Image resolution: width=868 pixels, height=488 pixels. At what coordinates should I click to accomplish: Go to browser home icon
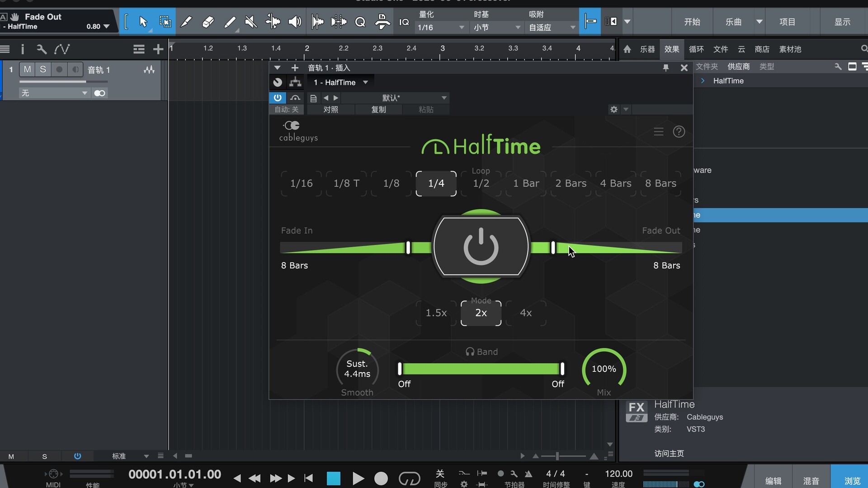[x=627, y=49]
